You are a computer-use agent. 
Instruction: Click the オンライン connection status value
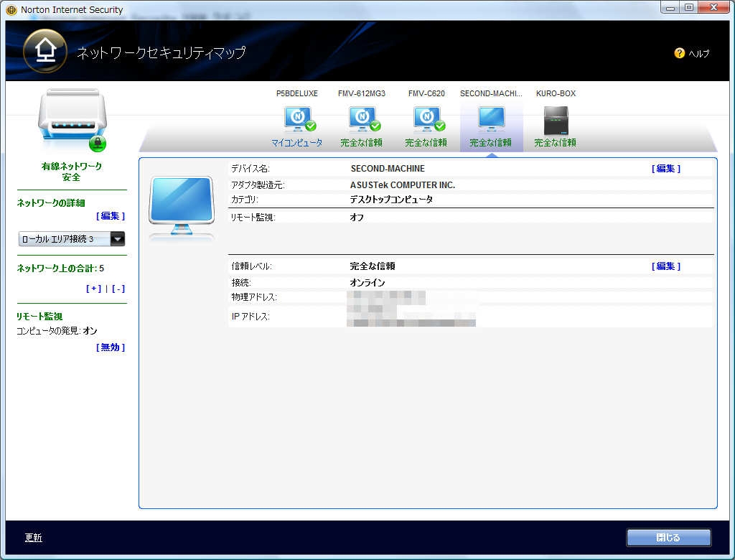[x=367, y=282]
